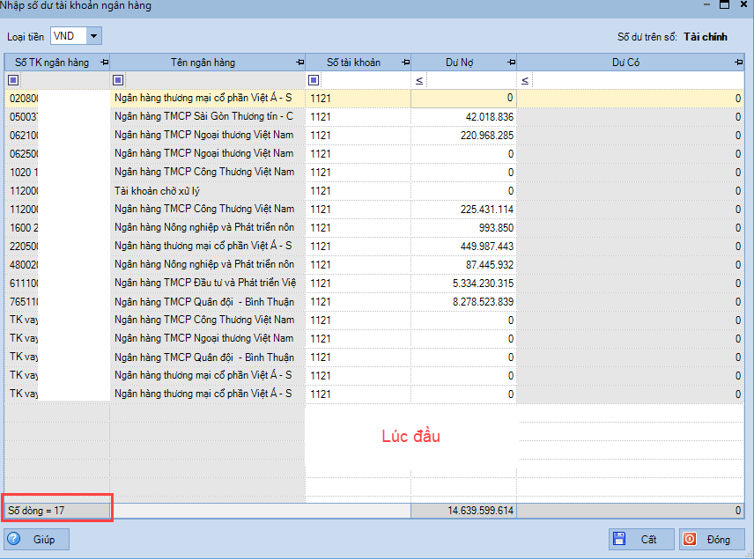This screenshot has height=560, width=754.
Task: Click the ≤ filter operator under Dư Nợ
Action: (419, 80)
